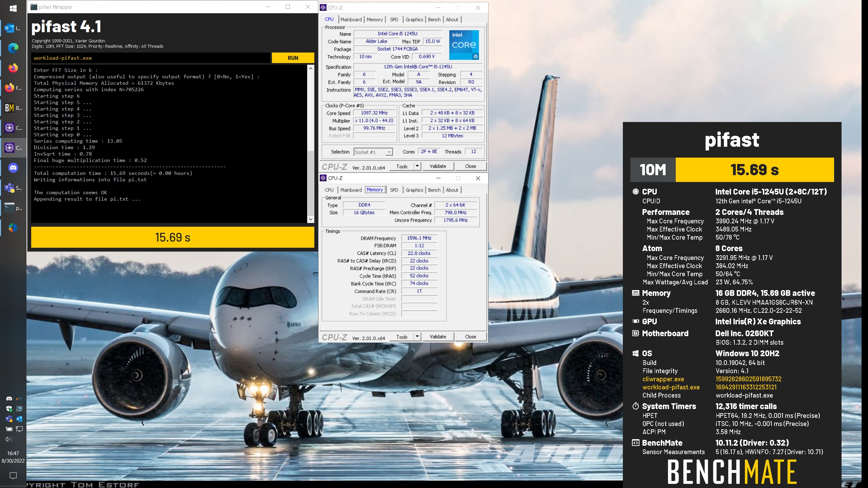
Task: Open BenchMate taskbar icon
Action: pos(13,108)
